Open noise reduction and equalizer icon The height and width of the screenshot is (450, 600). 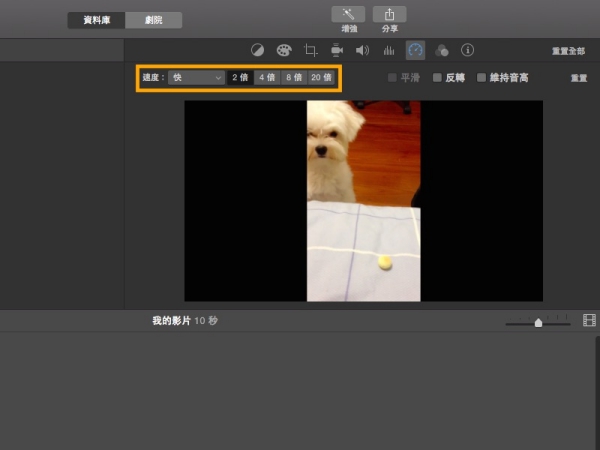(x=389, y=50)
